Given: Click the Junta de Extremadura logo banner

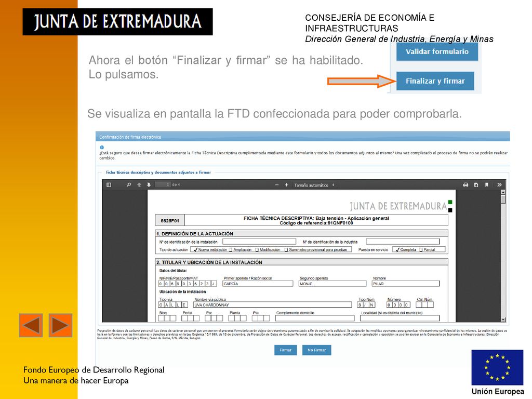Looking at the screenshot, I should click(x=118, y=22).
